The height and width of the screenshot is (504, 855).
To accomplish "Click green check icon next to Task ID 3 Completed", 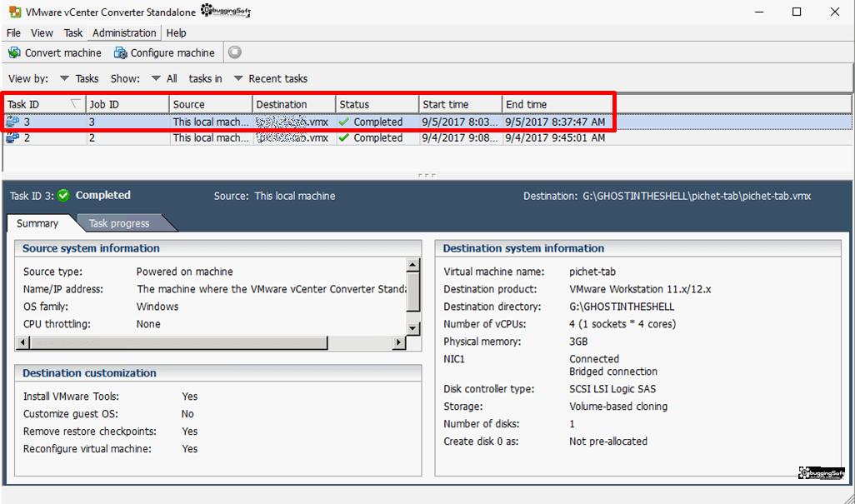I will [x=63, y=195].
